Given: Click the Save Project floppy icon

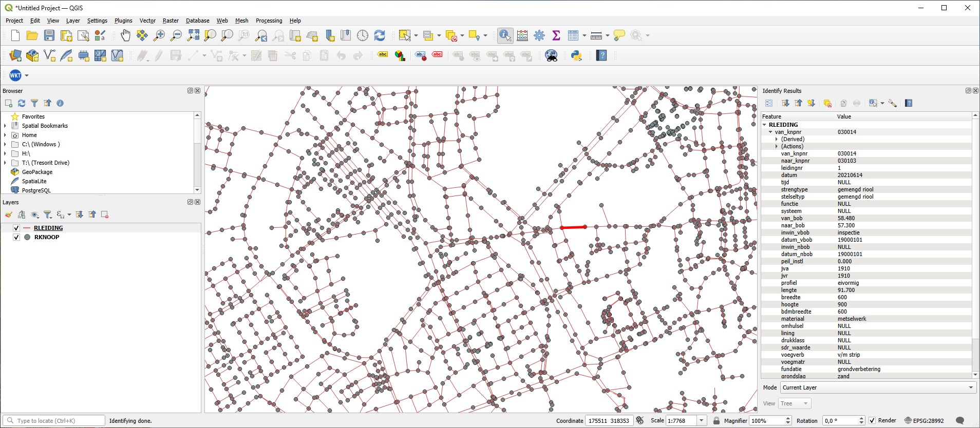Looking at the screenshot, I should 49,35.
